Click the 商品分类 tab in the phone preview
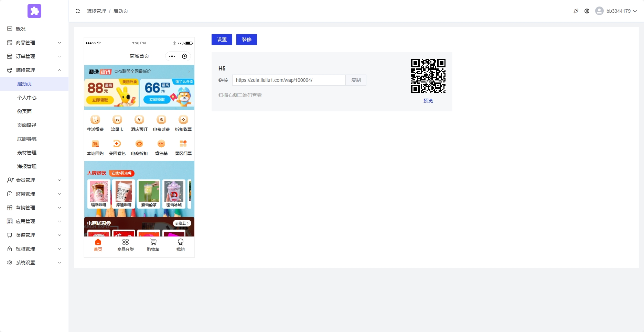The height and width of the screenshot is (332, 644). [x=126, y=245]
